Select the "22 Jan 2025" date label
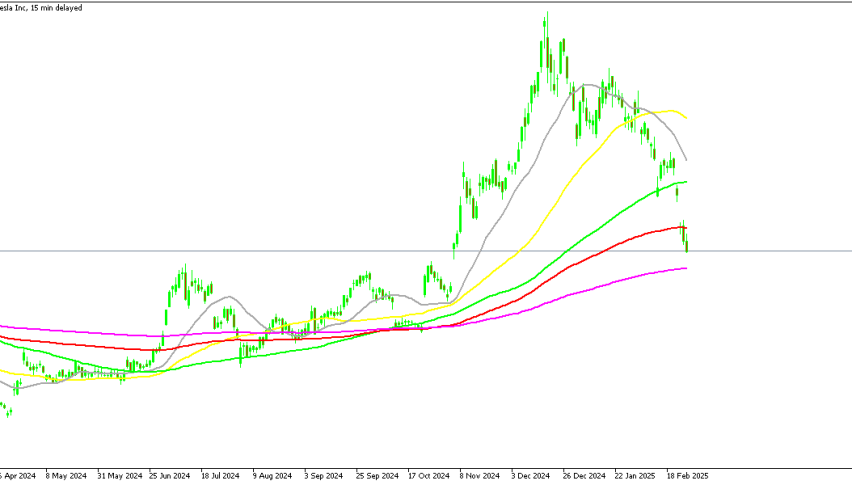 [635, 476]
